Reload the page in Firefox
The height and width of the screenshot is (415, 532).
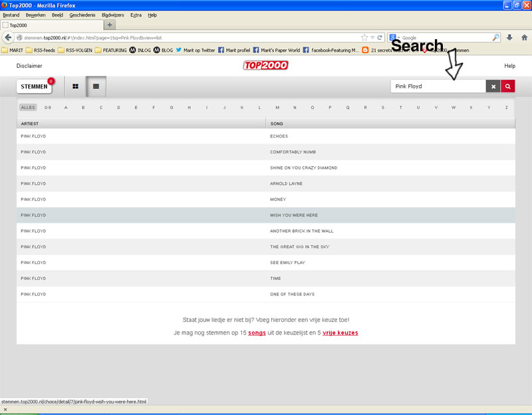380,37
